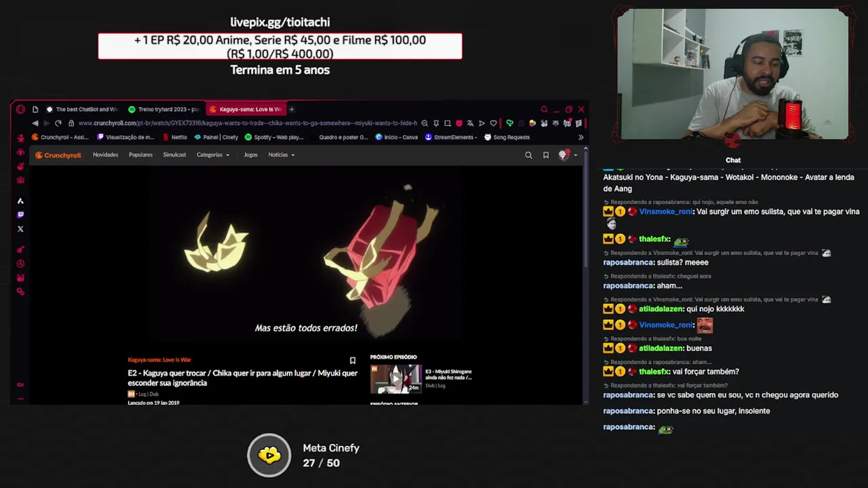868x488 pixels.
Task: Open the sidebar three-dots more options
Action: click(x=20, y=398)
